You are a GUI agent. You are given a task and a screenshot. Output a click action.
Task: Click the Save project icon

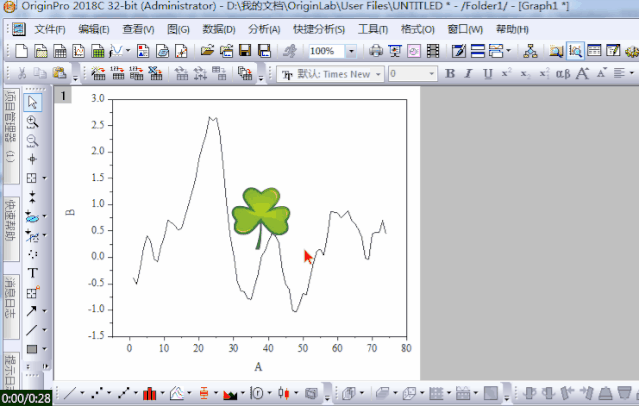point(244,50)
